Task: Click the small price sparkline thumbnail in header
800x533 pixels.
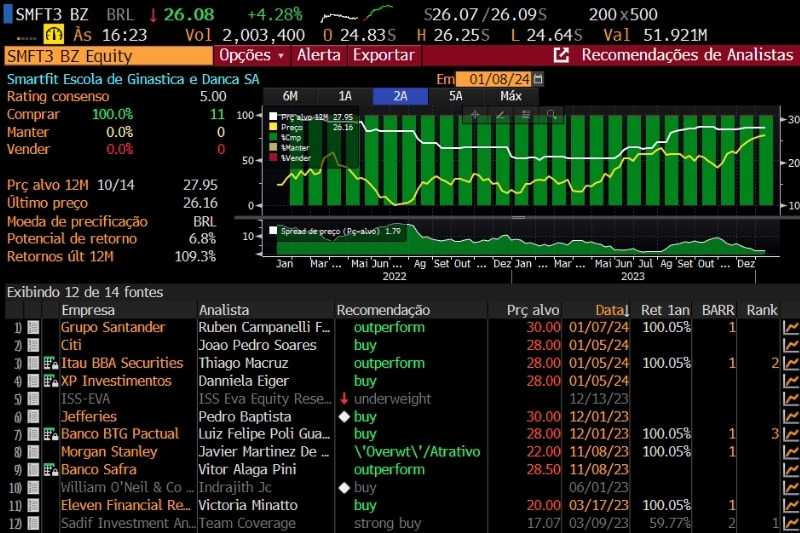Action: (357, 14)
